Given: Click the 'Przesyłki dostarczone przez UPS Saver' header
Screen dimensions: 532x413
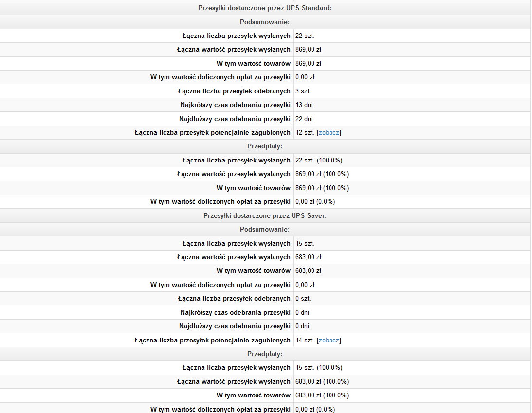Looking at the screenshot, I should point(265,215).
